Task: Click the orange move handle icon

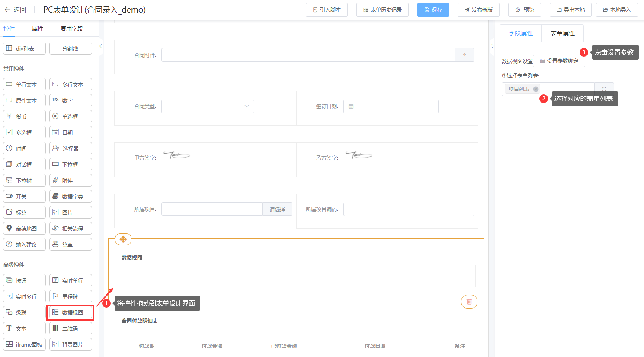Action: pos(123,239)
